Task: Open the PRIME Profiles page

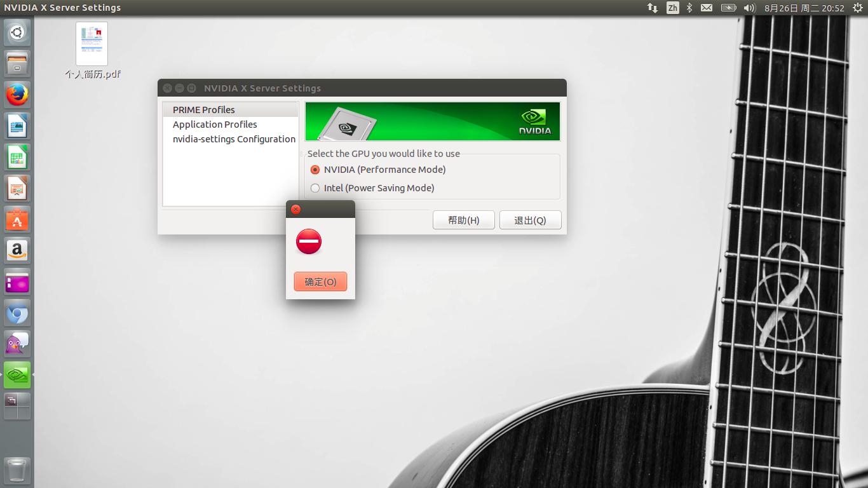Action: click(230, 110)
